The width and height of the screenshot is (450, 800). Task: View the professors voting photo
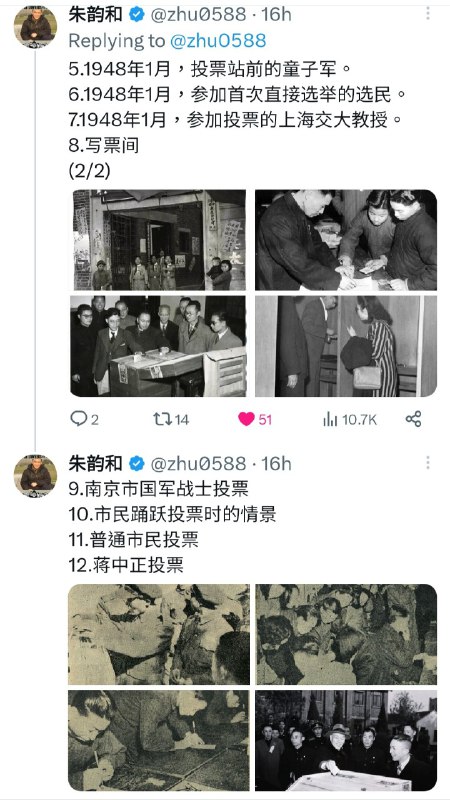click(x=159, y=346)
